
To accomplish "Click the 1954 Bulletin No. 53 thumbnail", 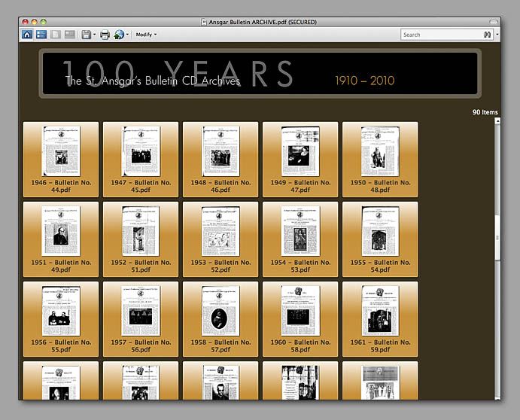I will (x=300, y=231).
